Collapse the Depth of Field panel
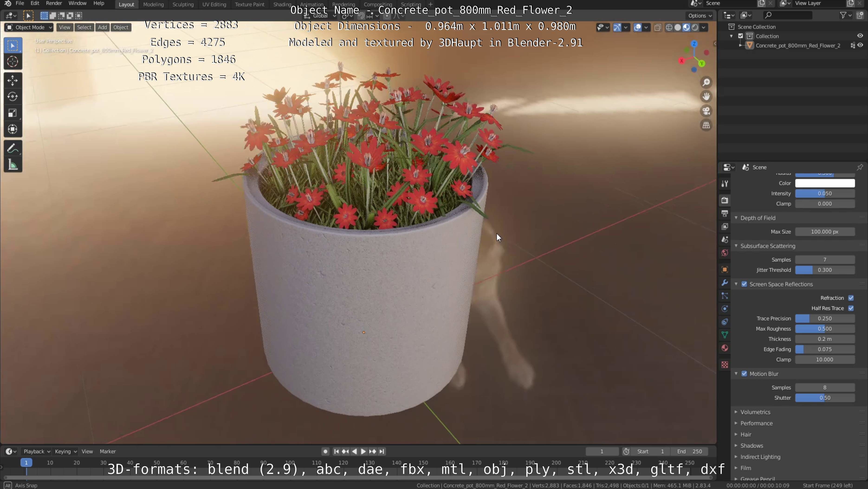The width and height of the screenshot is (868, 489). tap(736, 218)
